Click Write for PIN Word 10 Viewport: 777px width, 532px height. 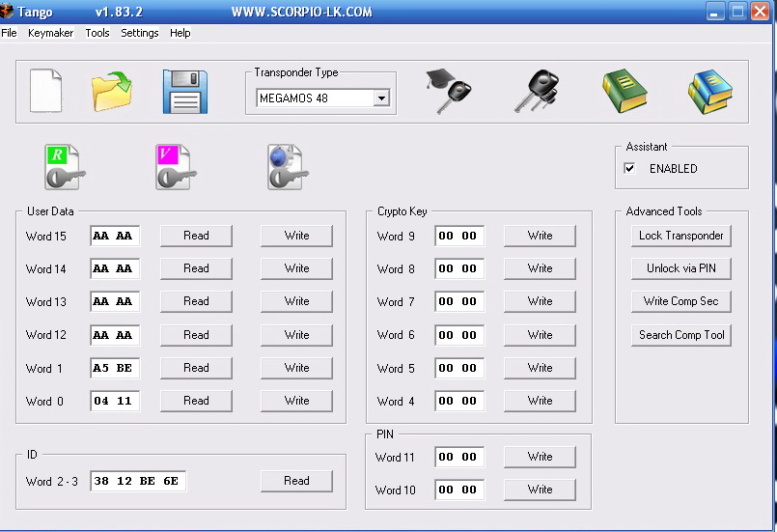[x=541, y=490]
